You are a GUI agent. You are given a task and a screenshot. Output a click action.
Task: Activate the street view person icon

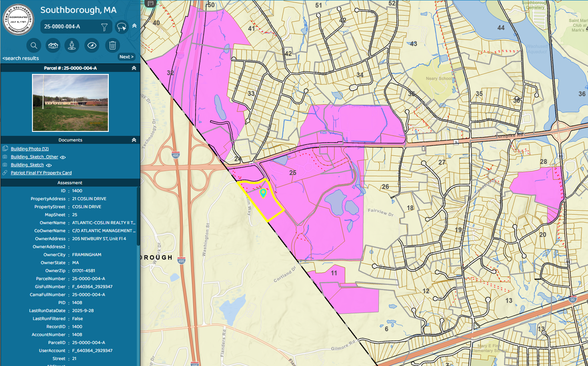(72, 46)
